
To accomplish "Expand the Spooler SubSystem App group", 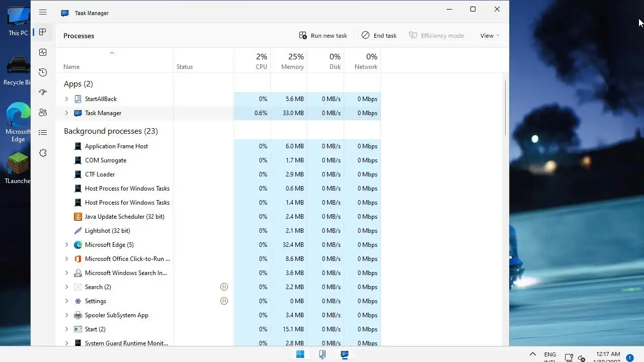I will [66, 315].
